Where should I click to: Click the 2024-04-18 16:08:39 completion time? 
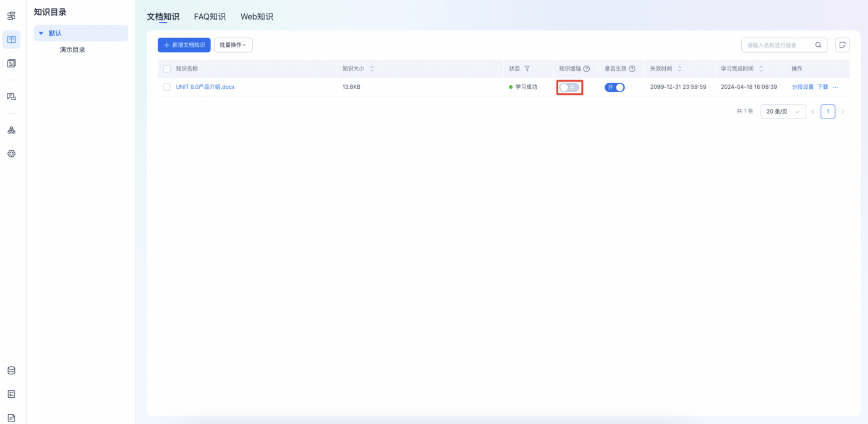(x=749, y=87)
